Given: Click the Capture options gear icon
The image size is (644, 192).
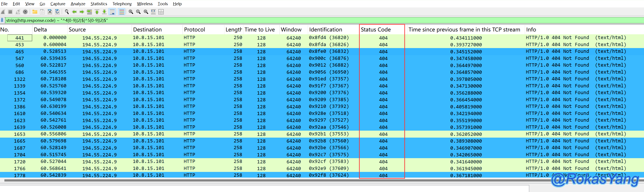Looking at the screenshot, I should (x=25, y=12).
